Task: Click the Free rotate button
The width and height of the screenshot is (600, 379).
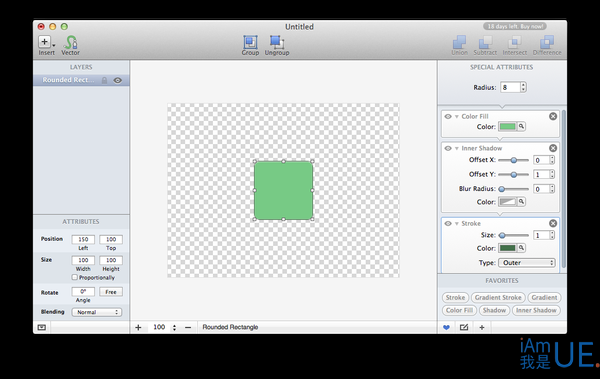Action: pyautogui.click(x=111, y=292)
